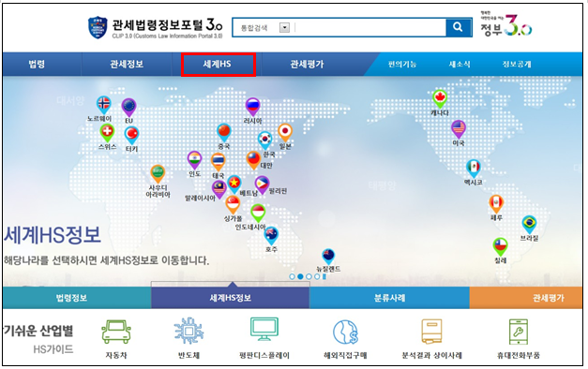This screenshot has height=369, width=588.
Task: Focus the search text field
Action: 369,27
